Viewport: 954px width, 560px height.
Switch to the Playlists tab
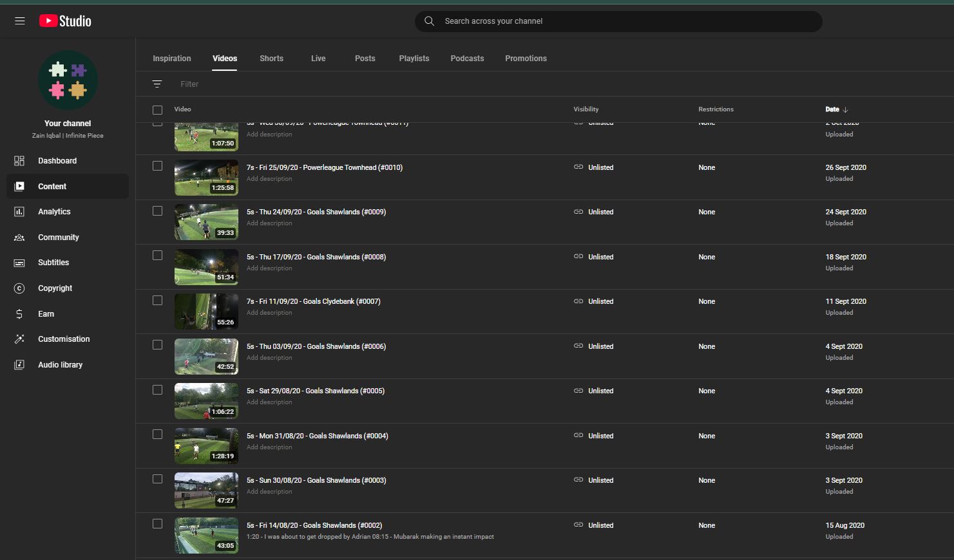(x=414, y=59)
